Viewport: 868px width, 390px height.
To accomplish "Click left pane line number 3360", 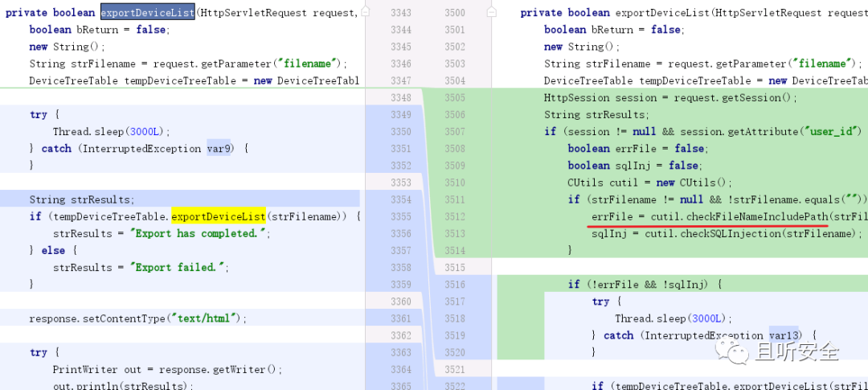I will point(401,302).
